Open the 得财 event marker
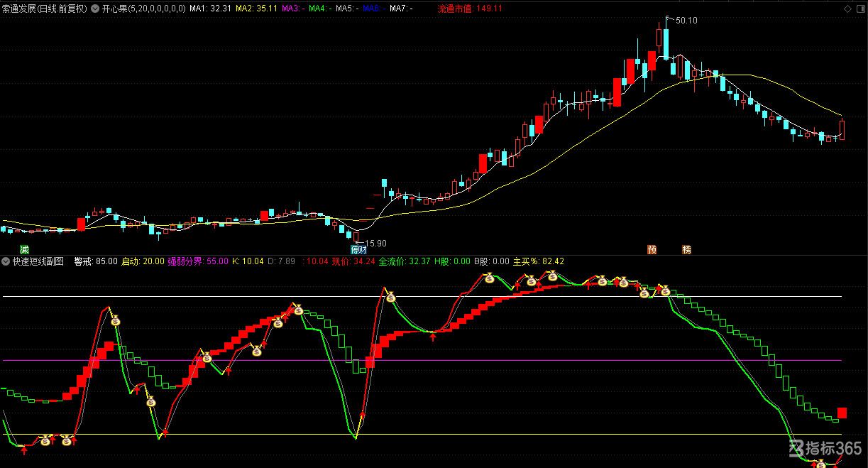This screenshot has width=868, height=468. (x=359, y=249)
